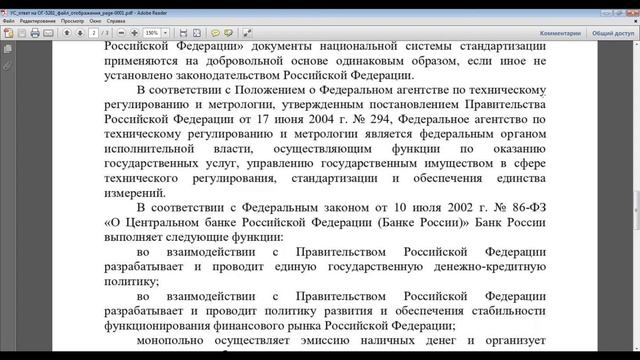
Task: Click the create PDF online icon
Action: pos(9,33)
